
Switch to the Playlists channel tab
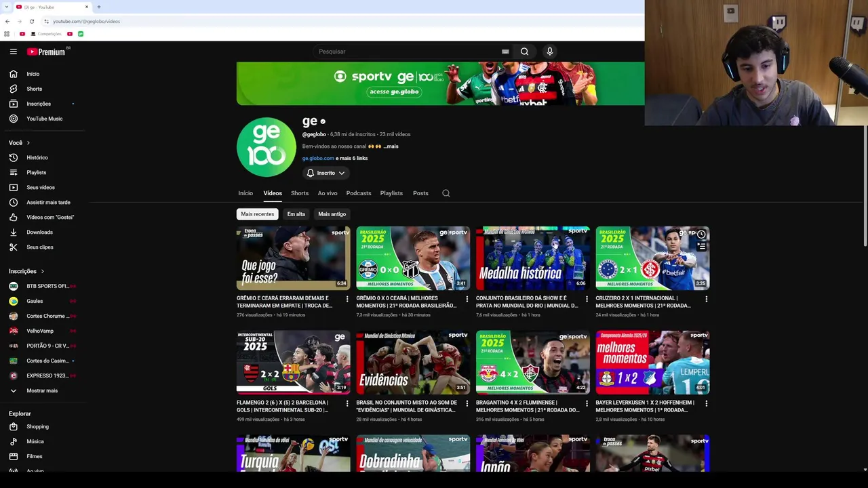click(x=391, y=193)
